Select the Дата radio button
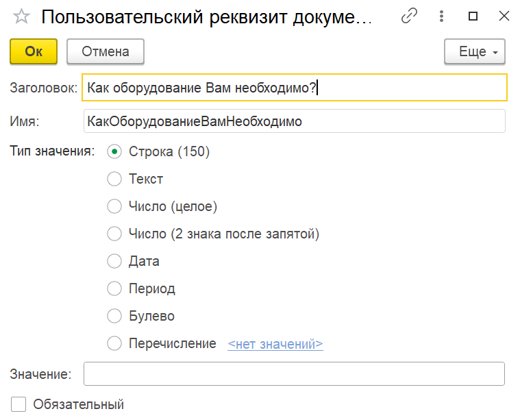The width and height of the screenshot is (520, 420). [114, 261]
